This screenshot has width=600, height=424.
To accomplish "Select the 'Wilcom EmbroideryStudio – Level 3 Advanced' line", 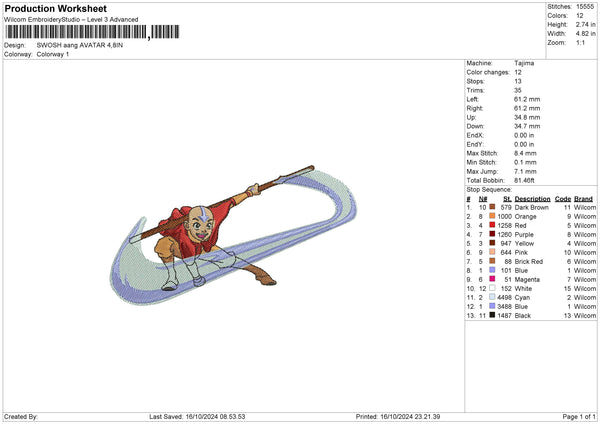I will point(71,20).
